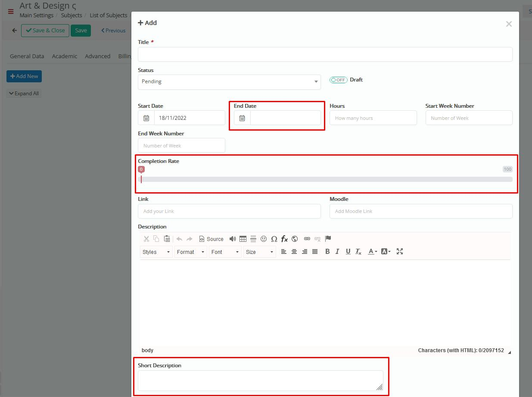
Task: Click the Cut icon in editor toolbar
Action: [146, 239]
